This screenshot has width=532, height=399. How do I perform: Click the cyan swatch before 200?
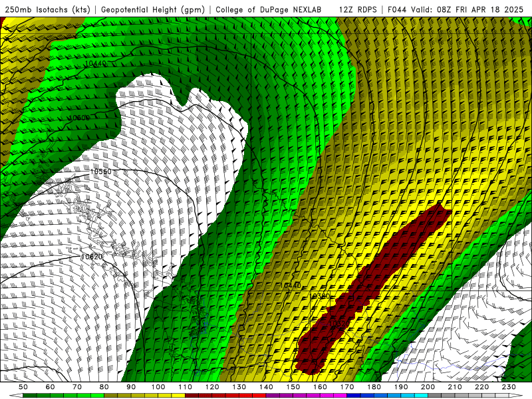[x=422, y=395]
